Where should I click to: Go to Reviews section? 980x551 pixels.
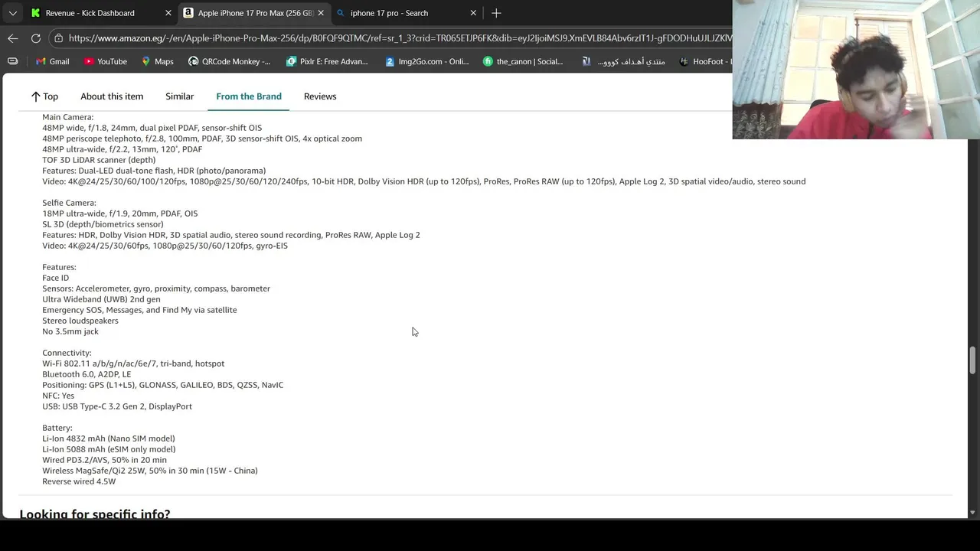(320, 96)
